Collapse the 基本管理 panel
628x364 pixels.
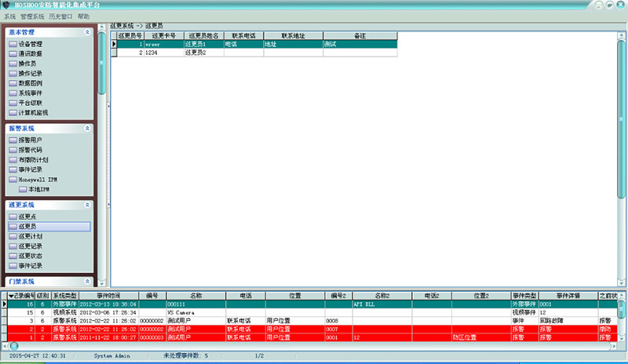[x=87, y=32]
